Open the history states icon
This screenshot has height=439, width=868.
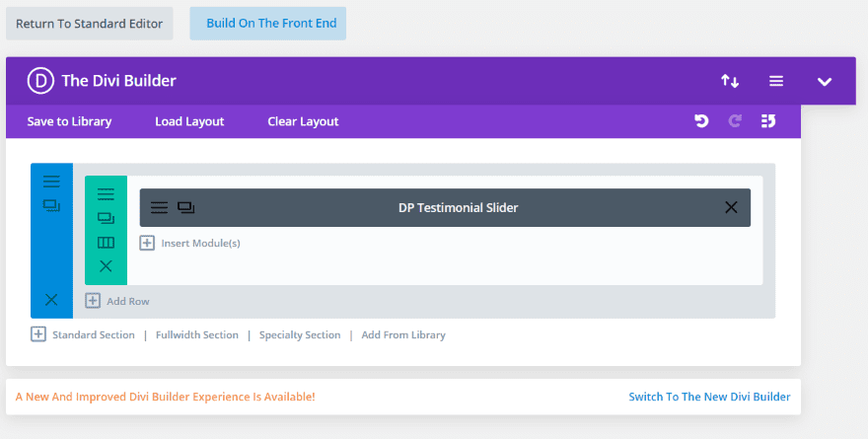point(768,121)
